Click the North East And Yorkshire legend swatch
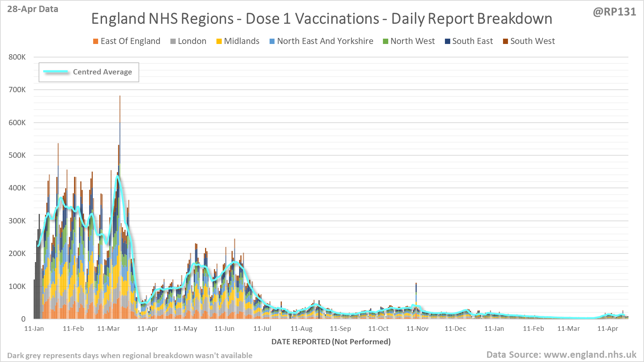Image resolution: width=644 pixels, height=362 pixels. tap(272, 41)
